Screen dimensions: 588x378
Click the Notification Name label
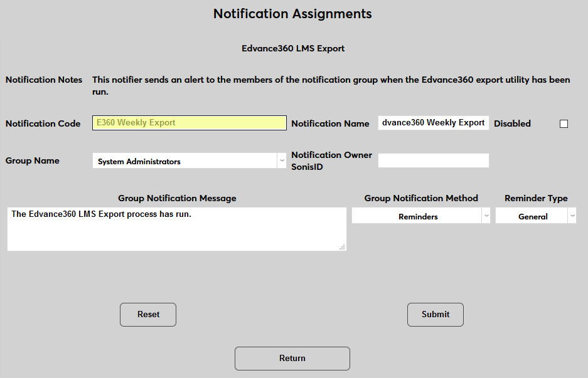pyautogui.click(x=330, y=123)
